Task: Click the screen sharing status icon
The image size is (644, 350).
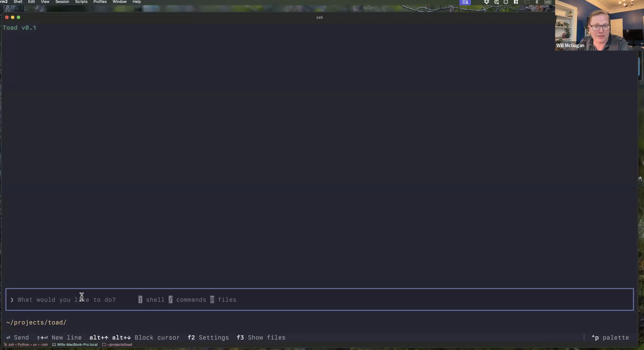Action: pos(465,2)
